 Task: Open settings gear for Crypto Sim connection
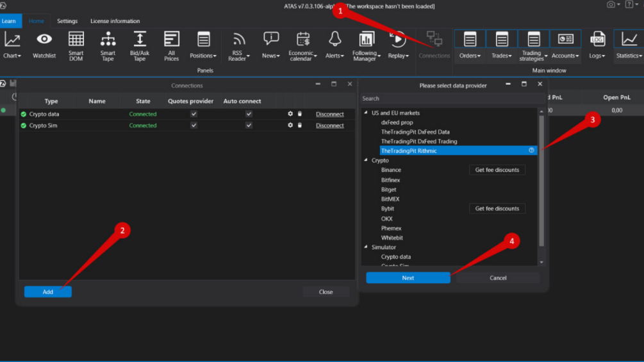coord(290,125)
